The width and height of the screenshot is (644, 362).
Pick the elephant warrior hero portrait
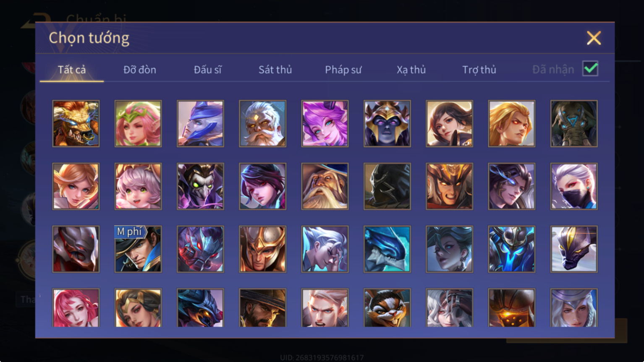[x=574, y=123]
